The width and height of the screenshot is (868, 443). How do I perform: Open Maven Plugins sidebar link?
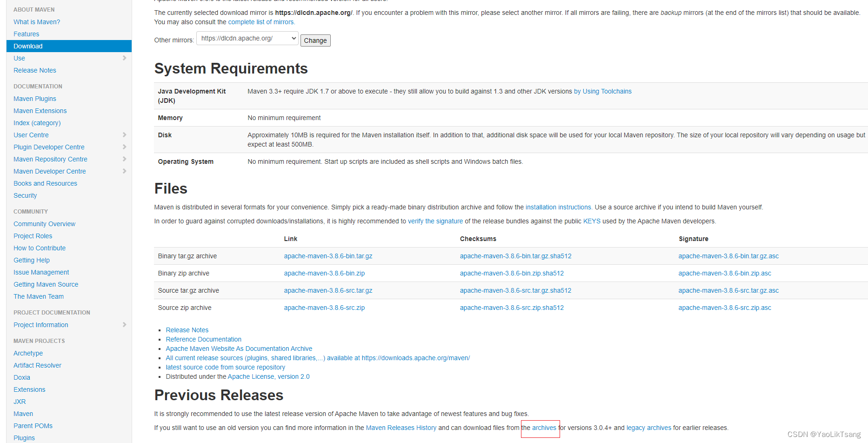(35, 99)
